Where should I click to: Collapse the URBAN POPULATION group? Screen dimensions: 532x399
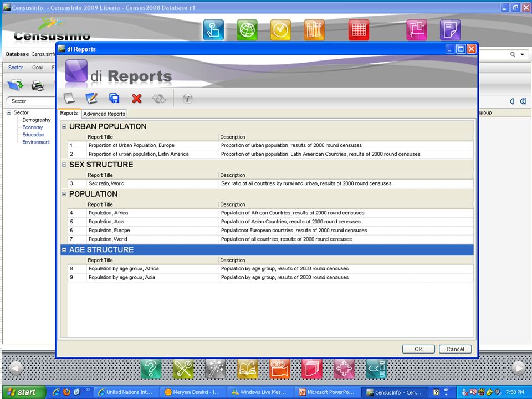[x=64, y=126]
